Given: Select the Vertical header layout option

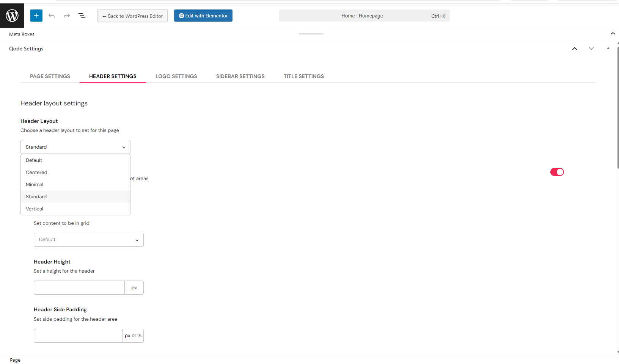Looking at the screenshot, I should click(x=75, y=209).
